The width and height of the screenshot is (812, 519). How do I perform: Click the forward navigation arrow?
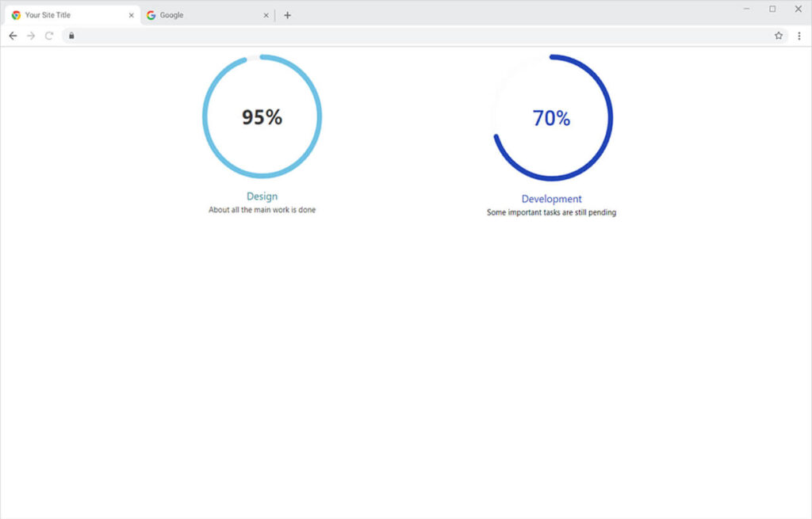[x=31, y=36]
